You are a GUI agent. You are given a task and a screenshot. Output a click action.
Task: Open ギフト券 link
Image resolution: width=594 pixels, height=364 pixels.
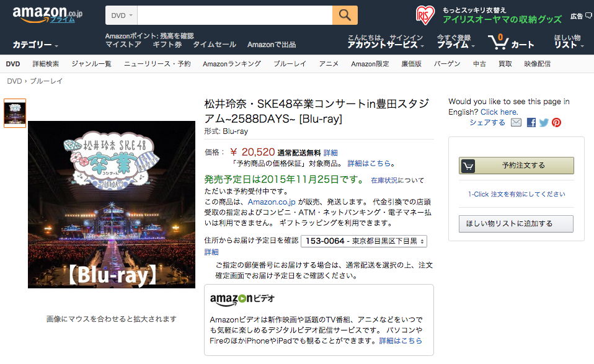pyautogui.click(x=167, y=45)
